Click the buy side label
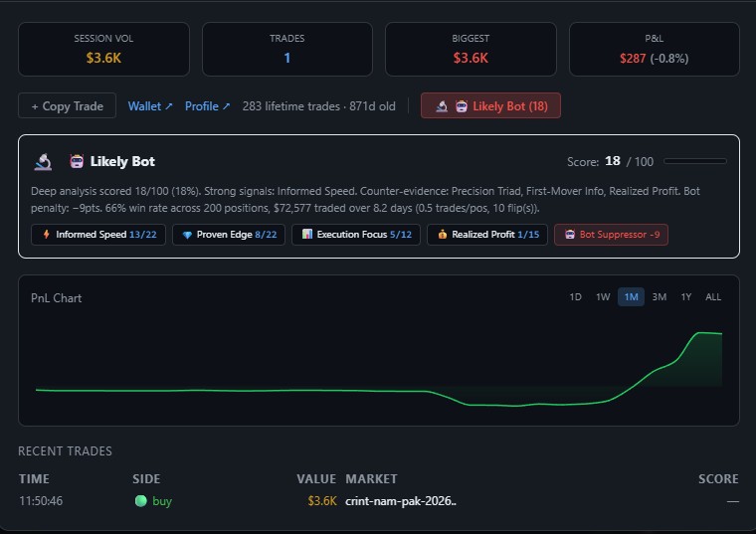 (x=162, y=501)
